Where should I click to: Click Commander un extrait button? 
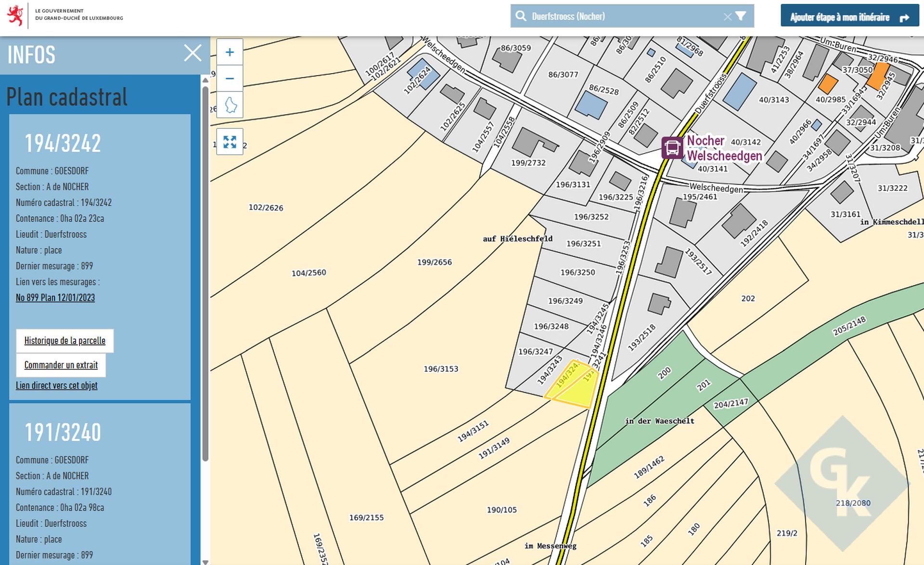61,365
